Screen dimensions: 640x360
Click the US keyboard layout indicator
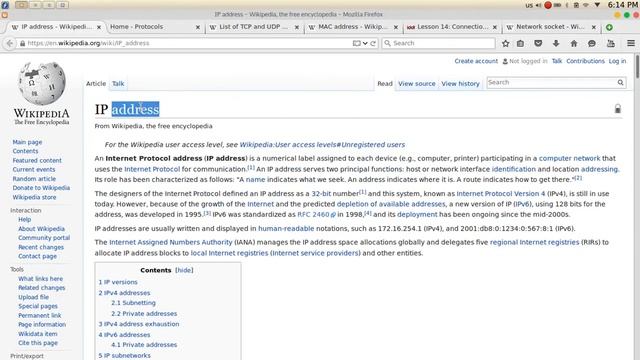click(x=529, y=5)
